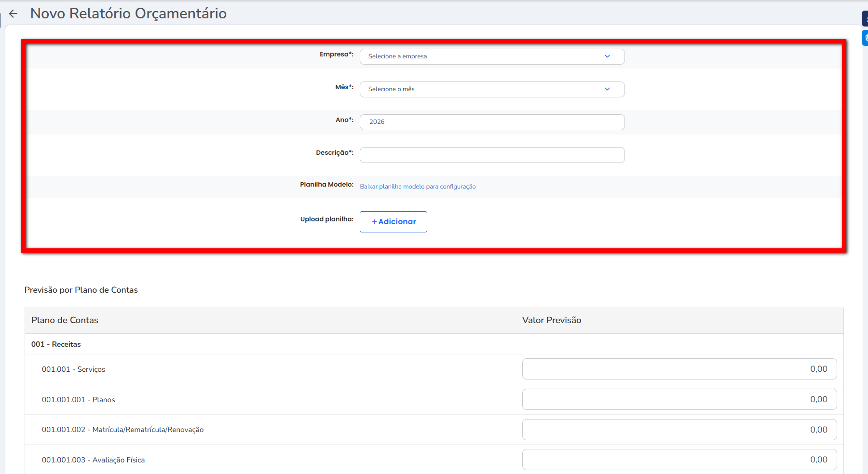Focus the Descrição text field

[492, 155]
